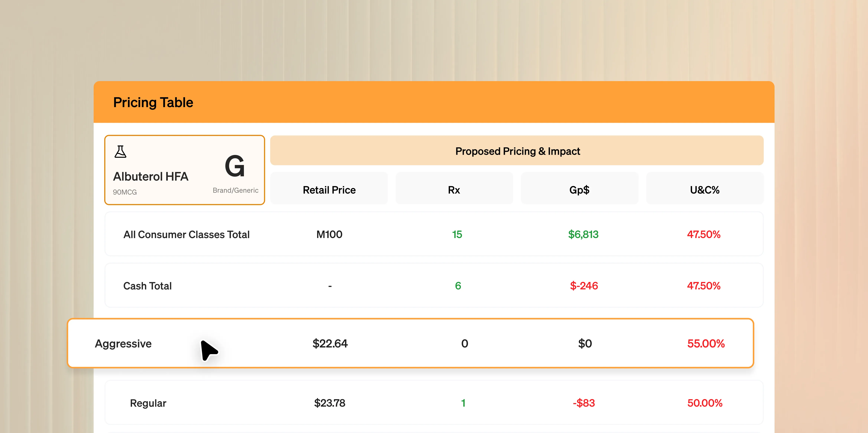Click the $22.64 Aggressive retail price

click(330, 344)
